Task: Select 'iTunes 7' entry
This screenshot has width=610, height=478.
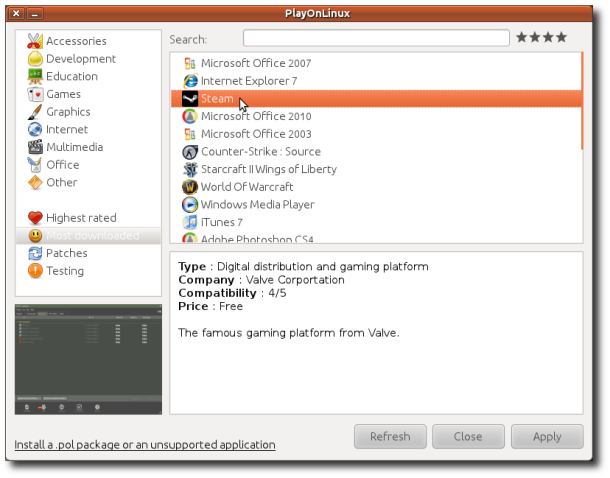Action: click(222, 222)
